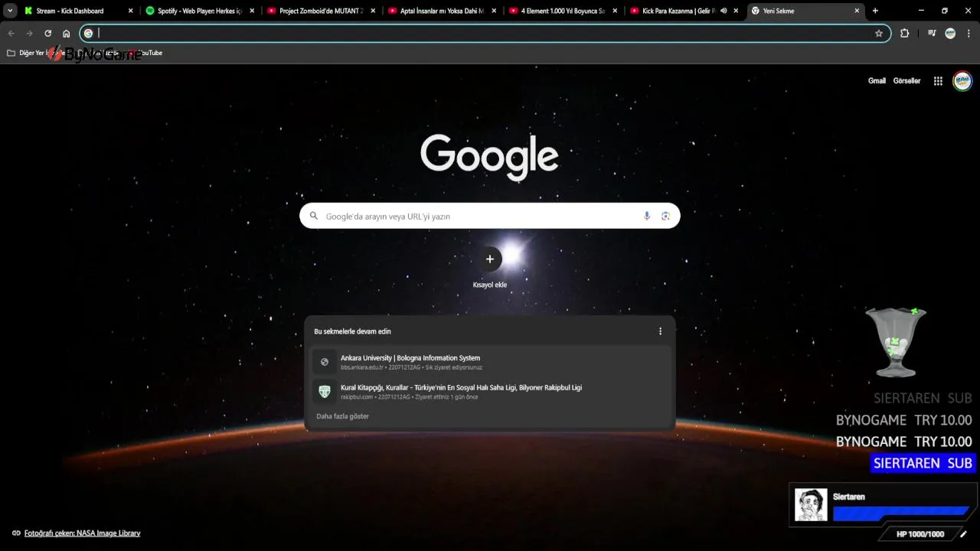
Task: Search by image with Lens icon
Action: point(665,216)
